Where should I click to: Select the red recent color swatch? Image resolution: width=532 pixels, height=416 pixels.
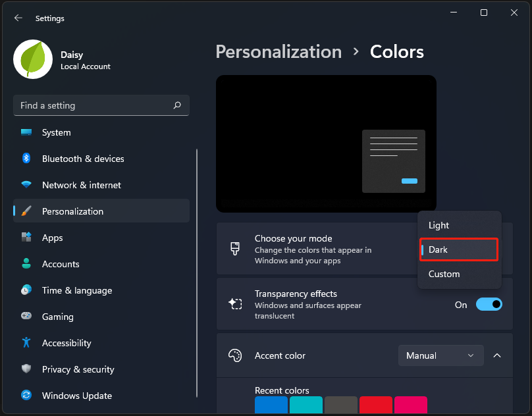pos(376,405)
